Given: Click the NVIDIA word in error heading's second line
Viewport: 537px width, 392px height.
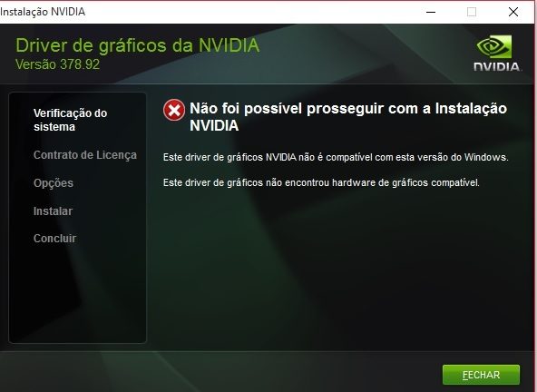Looking at the screenshot, I should 214,125.
